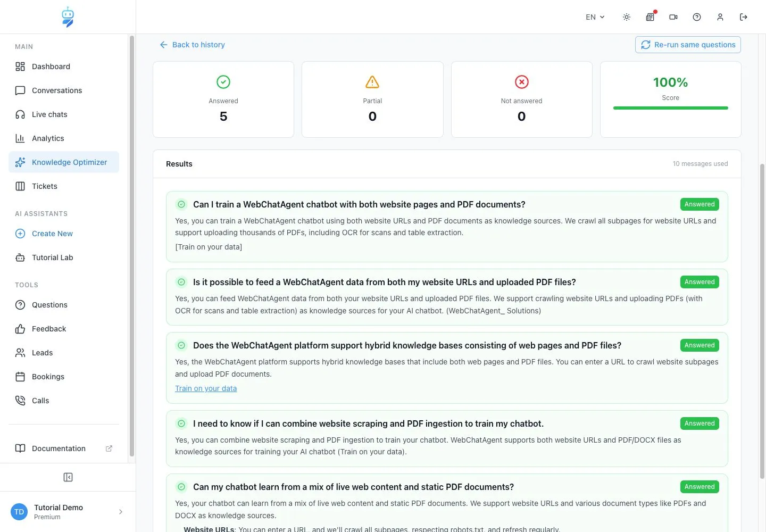Click the Live chats headset icon
The height and width of the screenshot is (532, 766).
tap(20, 114)
